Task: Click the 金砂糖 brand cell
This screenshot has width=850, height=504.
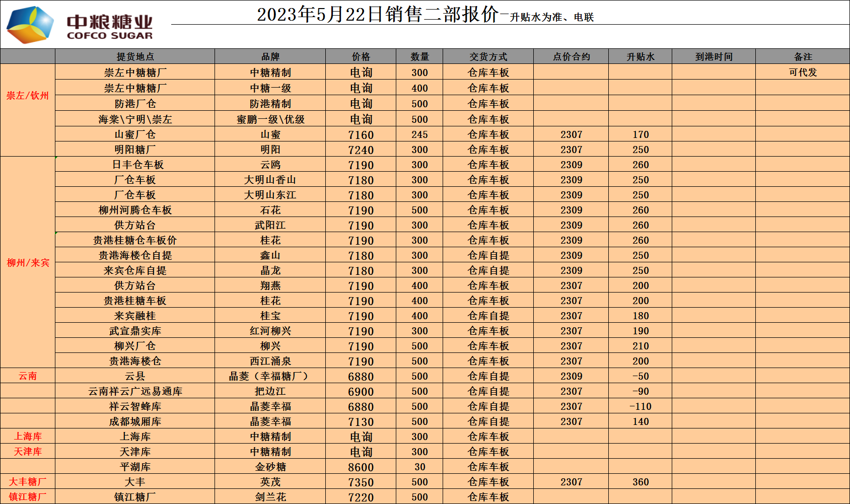Action: point(270,467)
